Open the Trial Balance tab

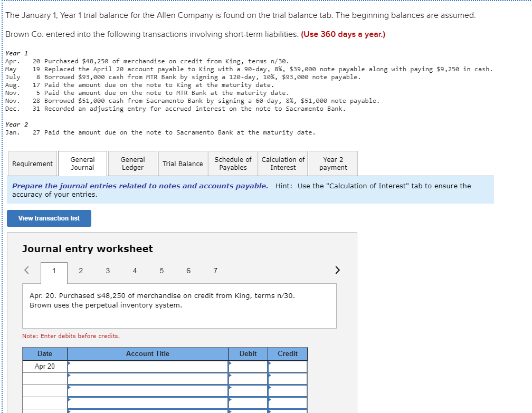183,164
